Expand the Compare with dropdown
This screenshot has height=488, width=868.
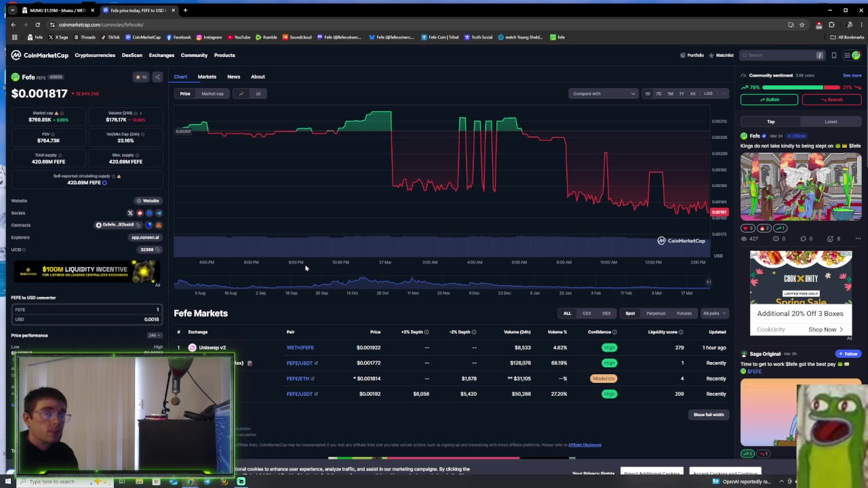(x=603, y=94)
